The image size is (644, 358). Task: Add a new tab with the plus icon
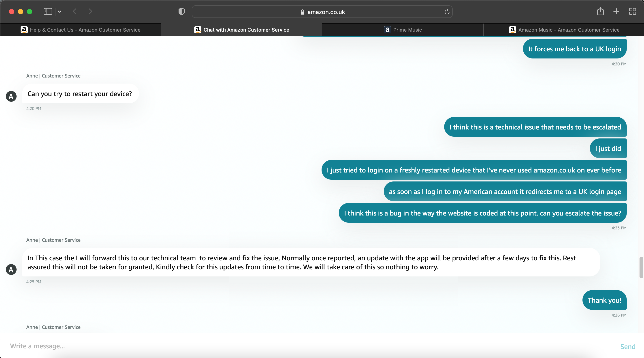click(616, 11)
